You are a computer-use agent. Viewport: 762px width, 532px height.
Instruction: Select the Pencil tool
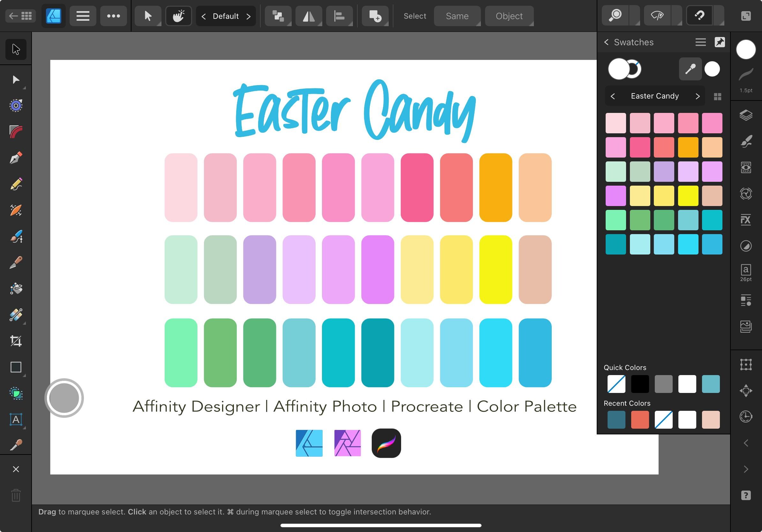[x=16, y=184]
